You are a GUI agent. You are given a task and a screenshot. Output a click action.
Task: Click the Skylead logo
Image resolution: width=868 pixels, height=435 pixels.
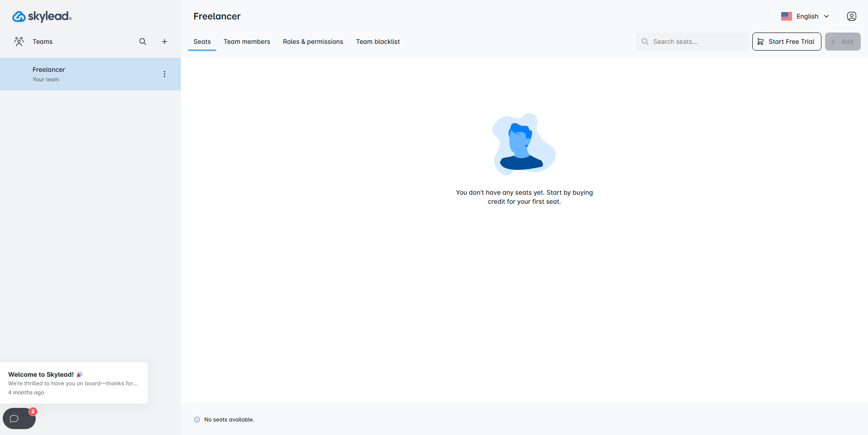click(x=42, y=17)
